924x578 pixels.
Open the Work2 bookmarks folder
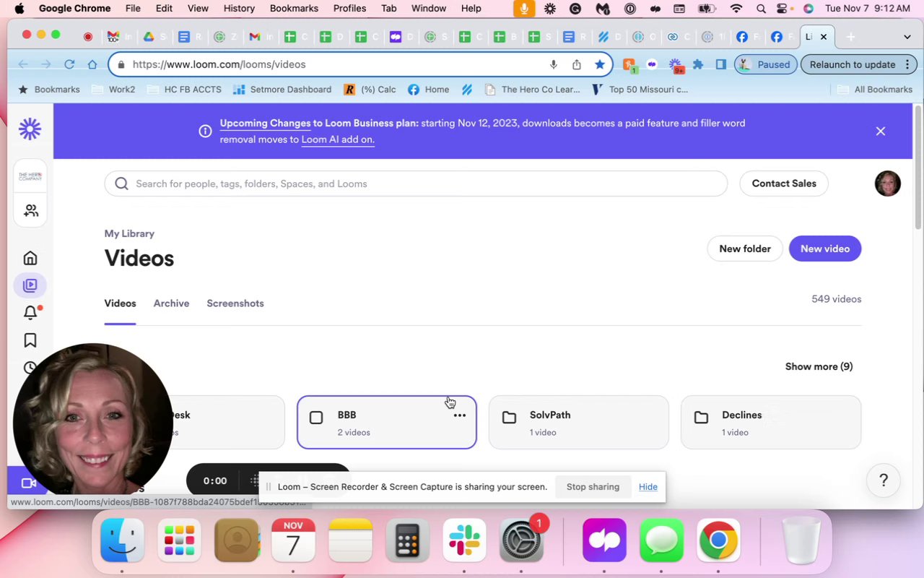[113, 90]
